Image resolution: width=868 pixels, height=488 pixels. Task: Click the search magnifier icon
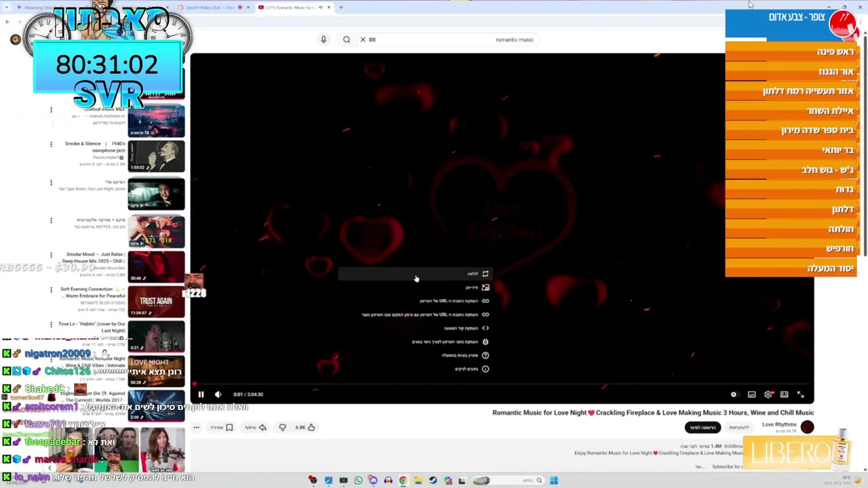coord(347,39)
